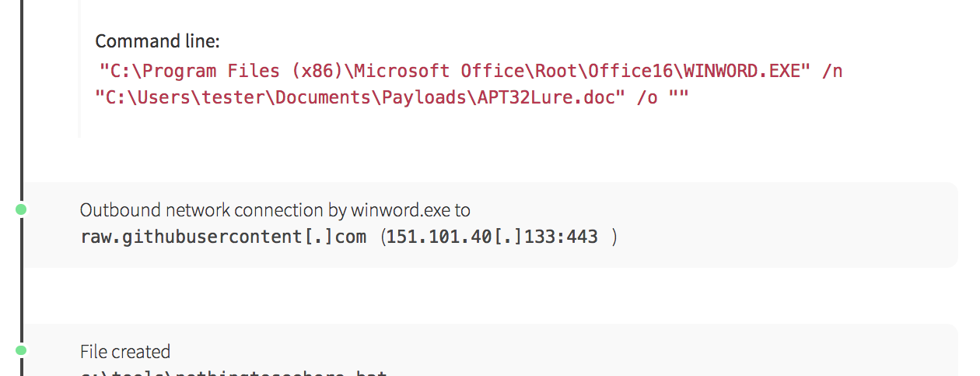Click the "File created" event heading
Image resolution: width=980 pixels, height=376 pixels.
tap(125, 352)
